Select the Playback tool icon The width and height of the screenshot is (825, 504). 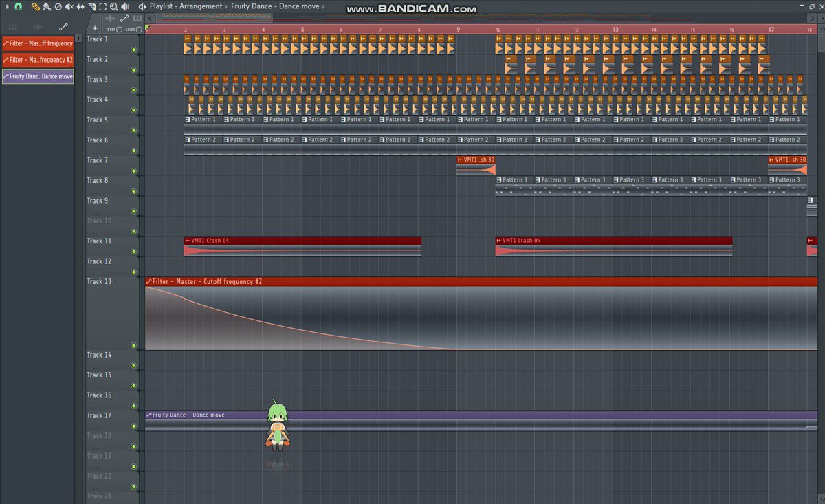click(125, 7)
